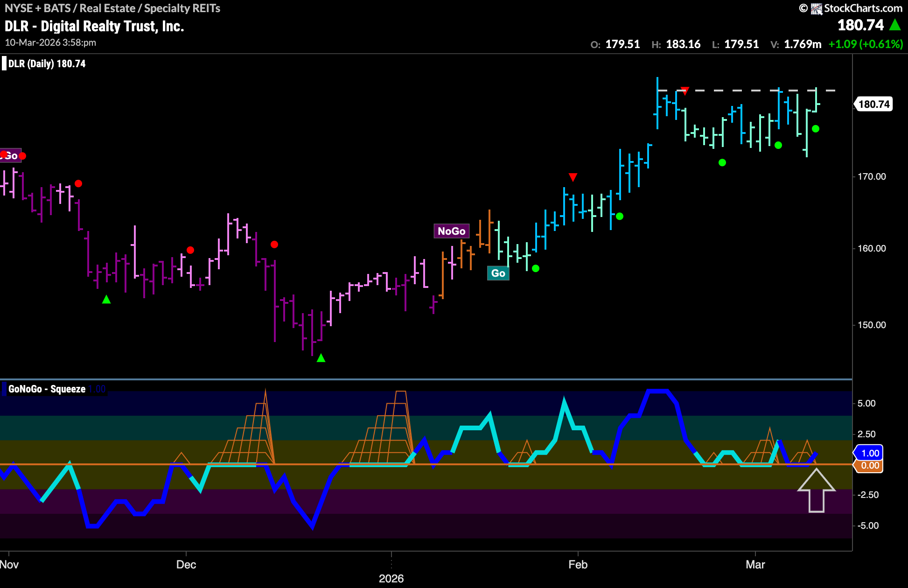The height and width of the screenshot is (588, 908).
Task: Click the green dot under the latest price bar
Action: [816, 129]
